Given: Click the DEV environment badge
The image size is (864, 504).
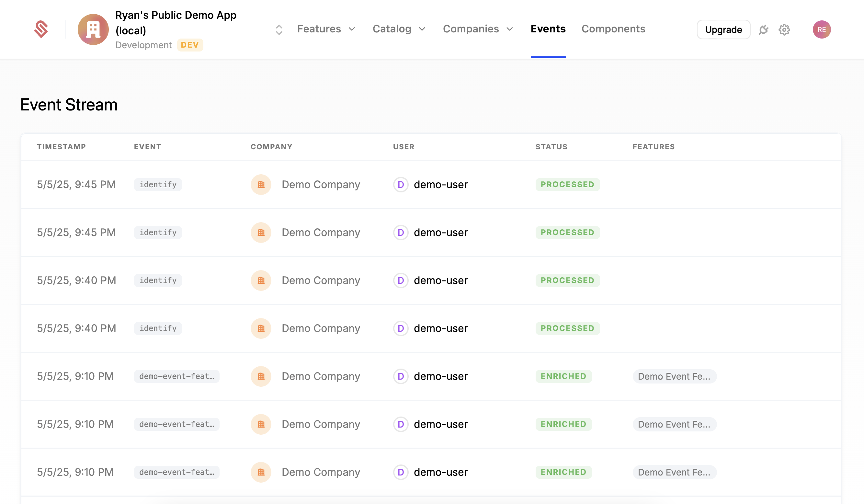Looking at the screenshot, I should click(190, 45).
